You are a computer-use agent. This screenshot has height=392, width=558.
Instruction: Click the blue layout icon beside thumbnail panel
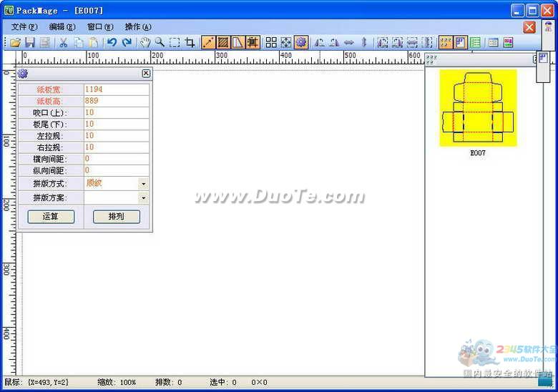click(x=543, y=58)
